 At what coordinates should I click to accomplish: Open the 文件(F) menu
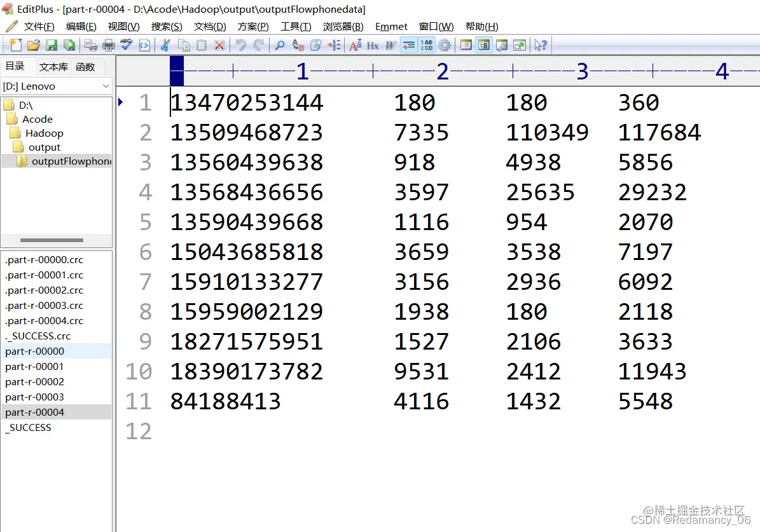[x=39, y=27]
